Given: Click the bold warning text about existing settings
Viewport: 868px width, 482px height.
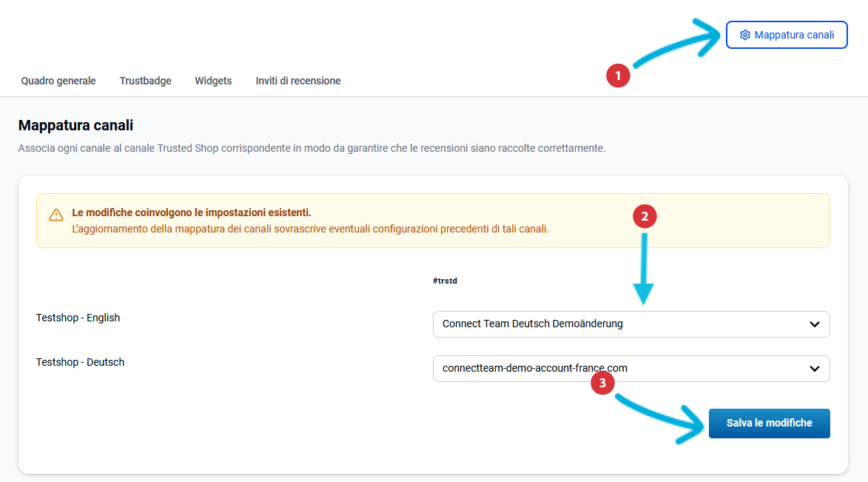Looking at the screenshot, I should pos(192,212).
